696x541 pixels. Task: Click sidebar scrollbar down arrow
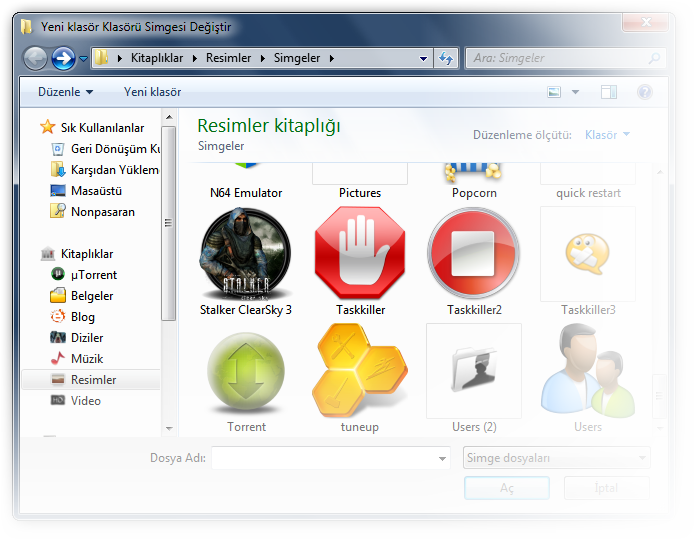[x=169, y=428]
